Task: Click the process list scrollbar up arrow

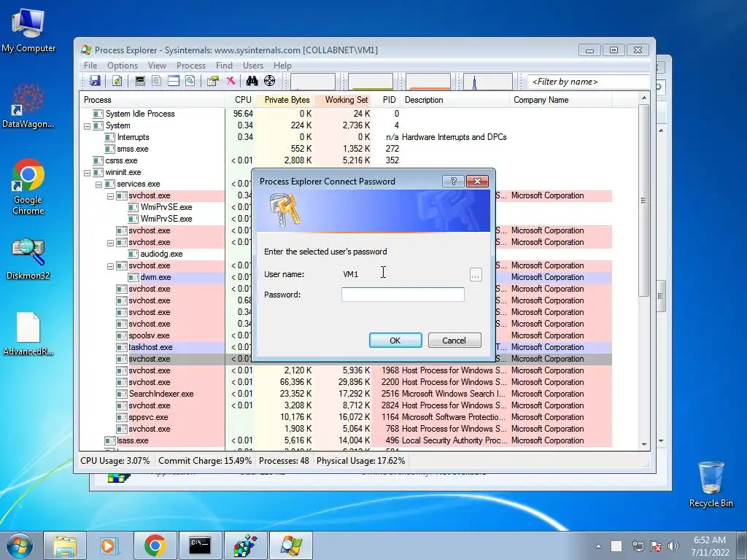Action: (644, 98)
